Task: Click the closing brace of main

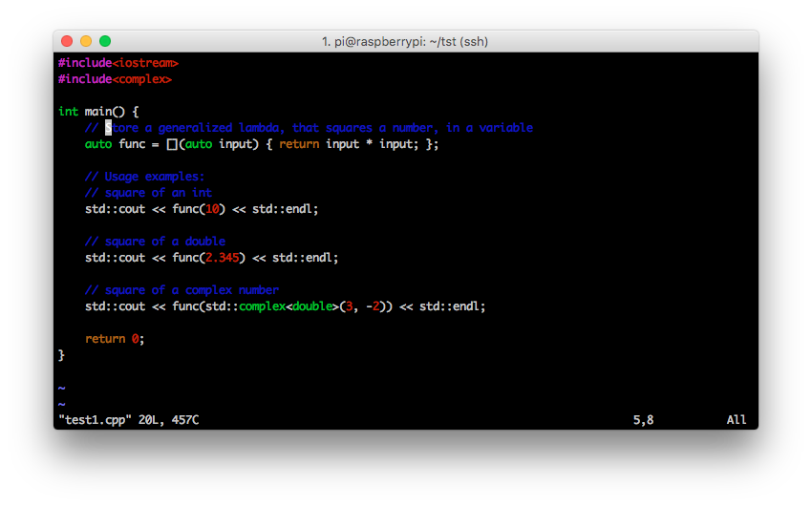Action: [61, 355]
